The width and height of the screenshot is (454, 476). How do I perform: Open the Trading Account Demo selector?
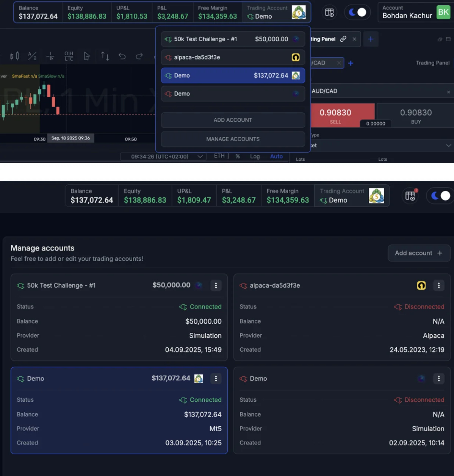click(x=276, y=13)
